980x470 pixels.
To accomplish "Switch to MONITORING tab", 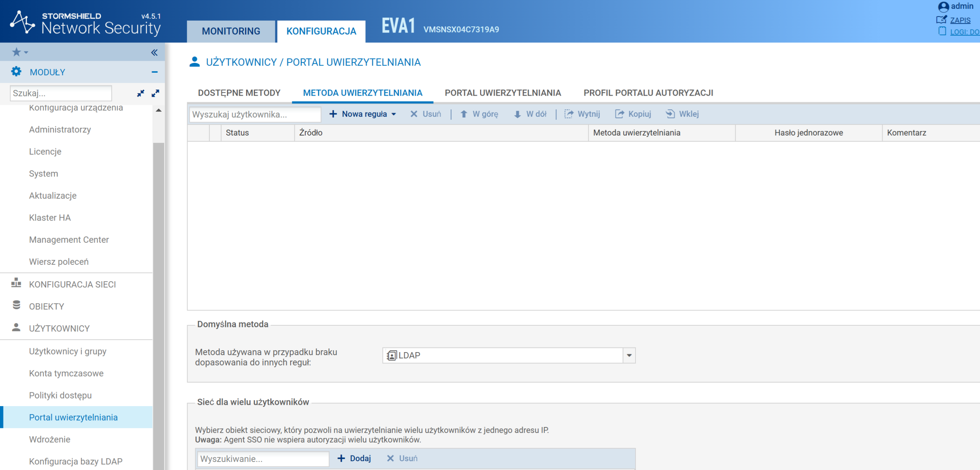I will pyautogui.click(x=231, y=31).
